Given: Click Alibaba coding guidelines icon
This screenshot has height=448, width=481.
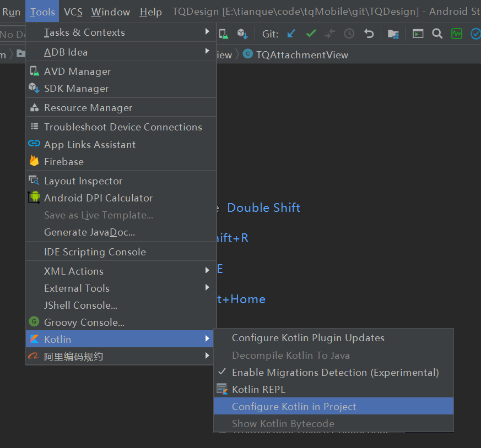Looking at the screenshot, I should pyautogui.click(x=34, y=356).
